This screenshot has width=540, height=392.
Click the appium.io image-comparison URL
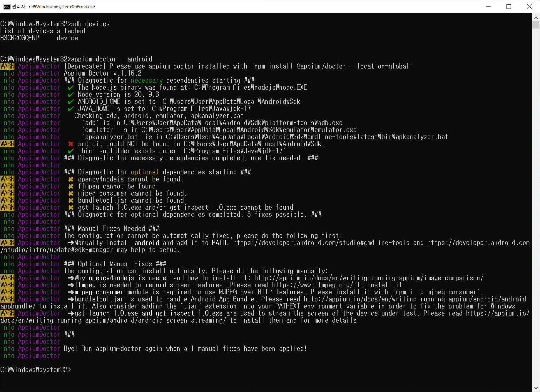369,278
